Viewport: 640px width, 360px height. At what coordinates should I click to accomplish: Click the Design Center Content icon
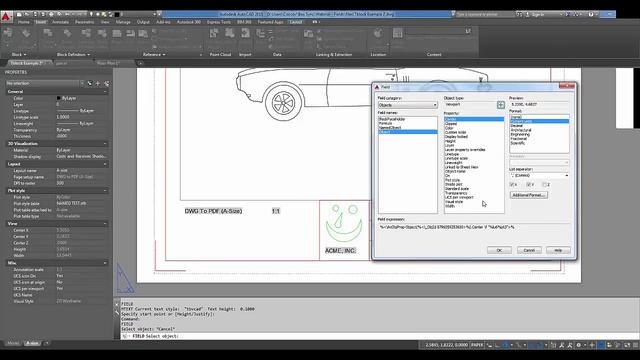[x=398, y=33]
